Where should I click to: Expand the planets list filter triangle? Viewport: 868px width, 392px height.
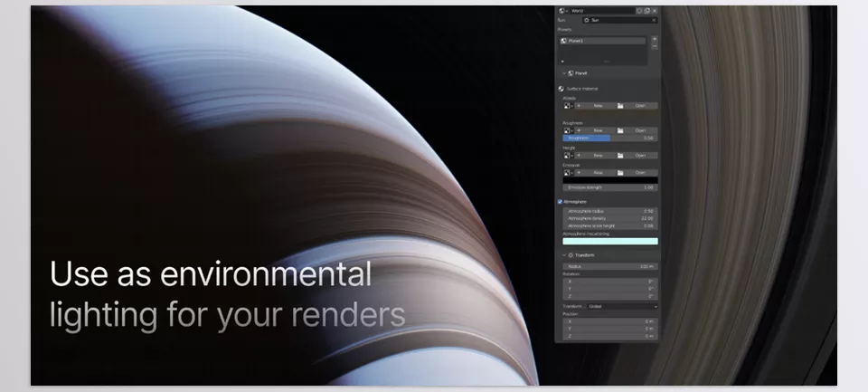563,61
